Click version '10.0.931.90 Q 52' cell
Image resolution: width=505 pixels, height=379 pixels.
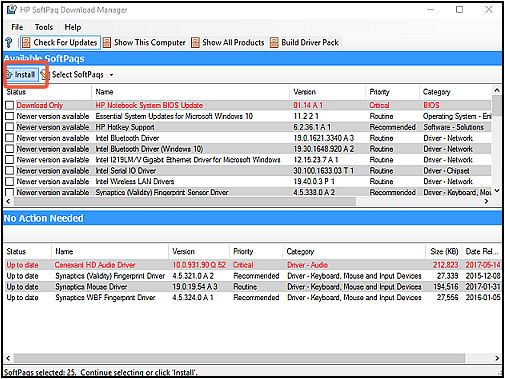tap(199, 265)
